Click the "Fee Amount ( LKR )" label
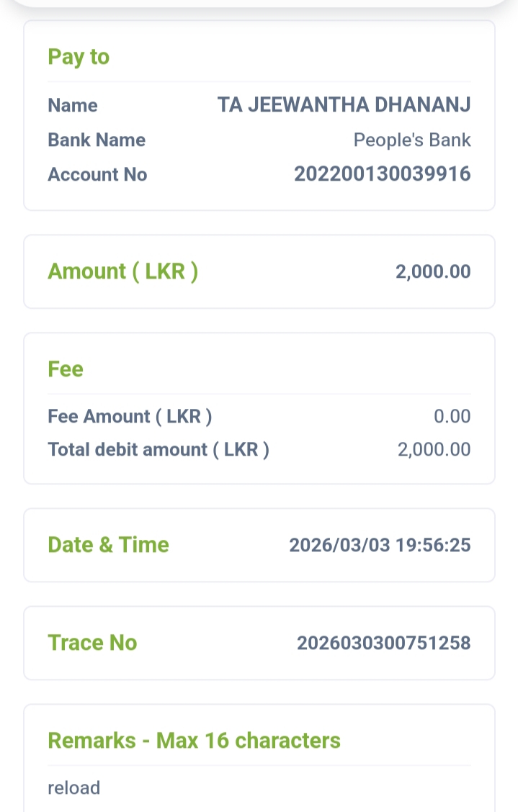 [130, 416]
